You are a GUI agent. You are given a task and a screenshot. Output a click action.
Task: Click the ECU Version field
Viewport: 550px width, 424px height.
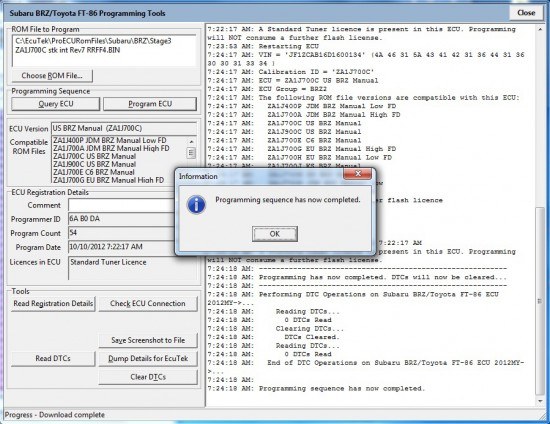(124, 128)
